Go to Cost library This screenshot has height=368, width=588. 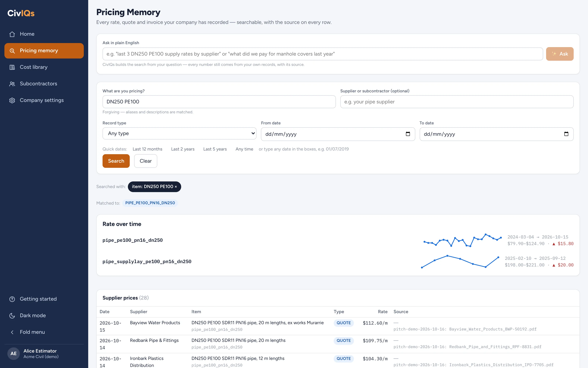(44, 67)
